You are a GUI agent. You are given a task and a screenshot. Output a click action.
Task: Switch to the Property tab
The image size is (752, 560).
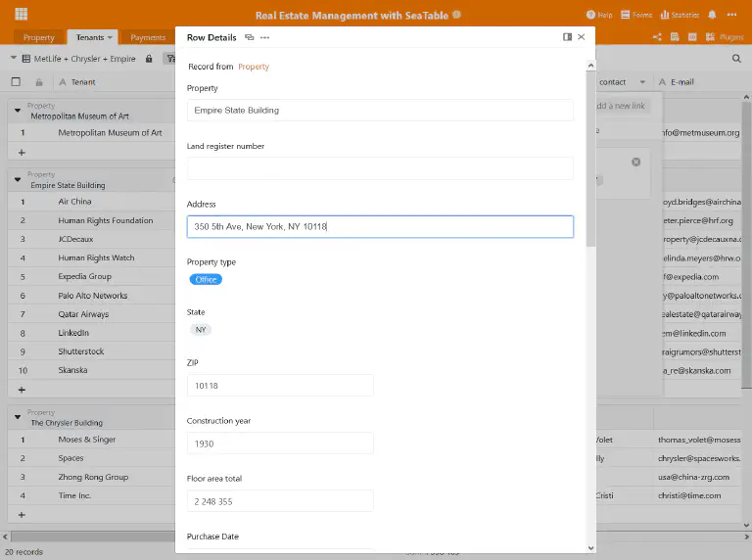pos(39,37)
